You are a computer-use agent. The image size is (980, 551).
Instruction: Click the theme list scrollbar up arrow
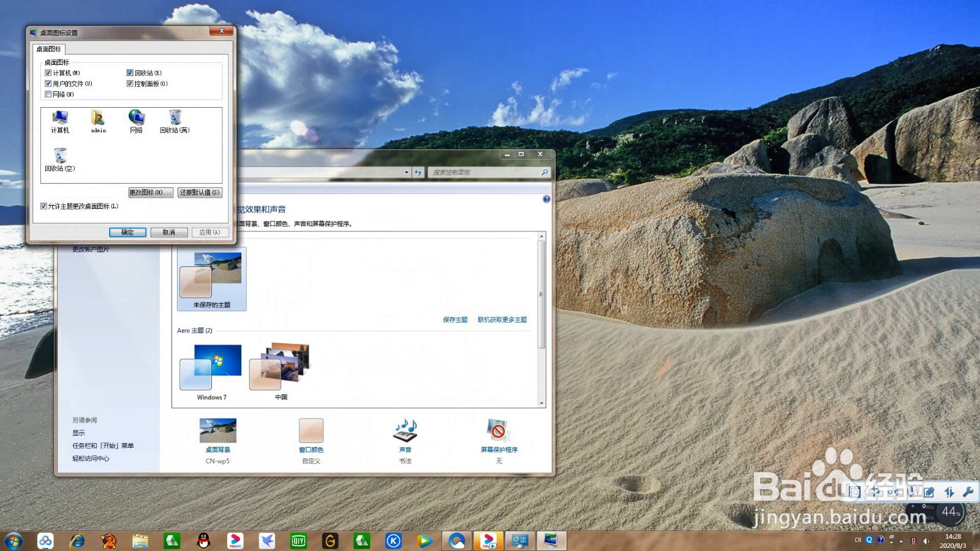pyautogui.click(x=541, y=236)
